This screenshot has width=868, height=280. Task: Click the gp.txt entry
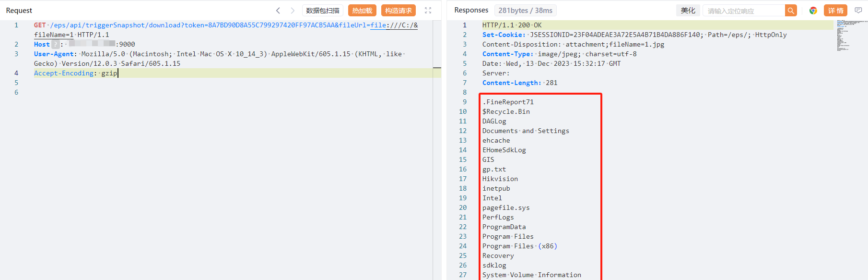click(x=494, y=169)
